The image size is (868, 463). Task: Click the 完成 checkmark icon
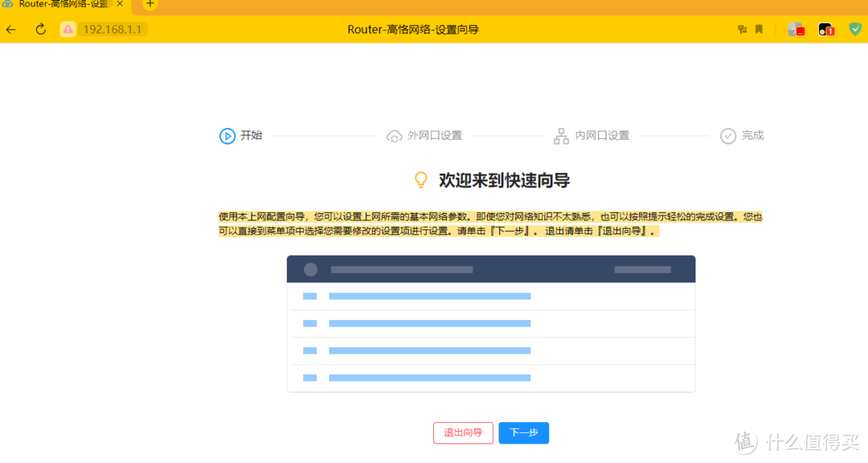click(x=728, y=135)
